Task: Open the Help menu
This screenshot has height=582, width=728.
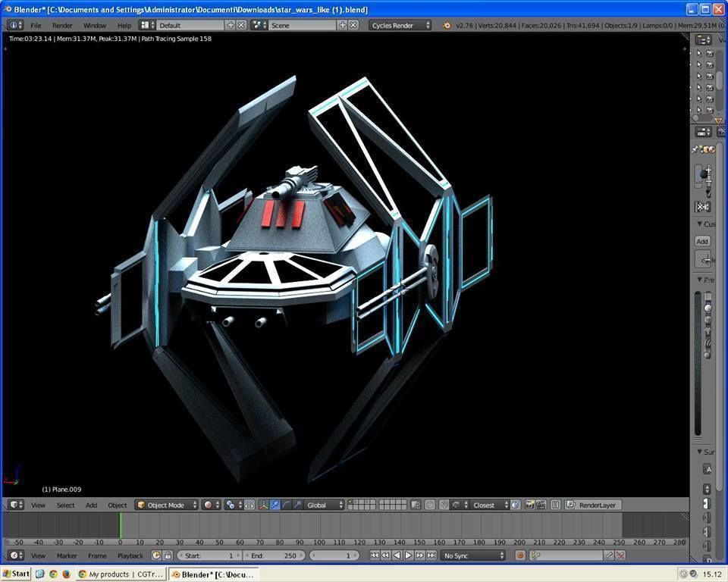Action: coord(124,26)
